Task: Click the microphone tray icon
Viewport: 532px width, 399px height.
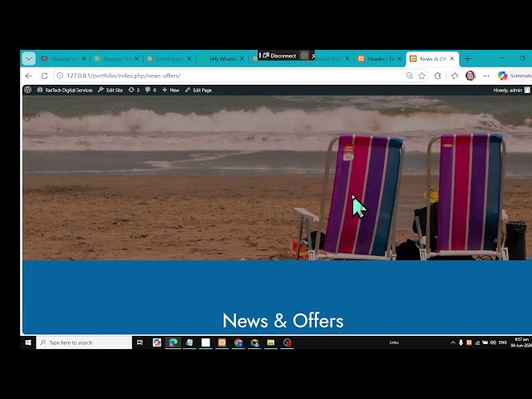Action: pyautogui.click(x=461, y=342)
